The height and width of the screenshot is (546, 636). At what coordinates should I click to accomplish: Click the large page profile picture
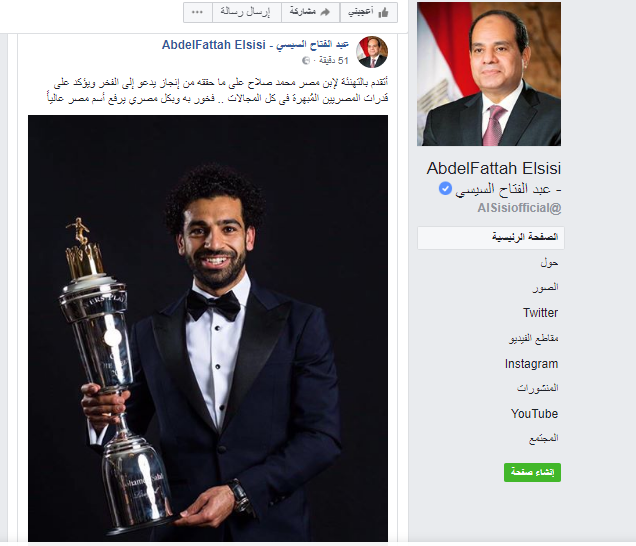point(489,74)
